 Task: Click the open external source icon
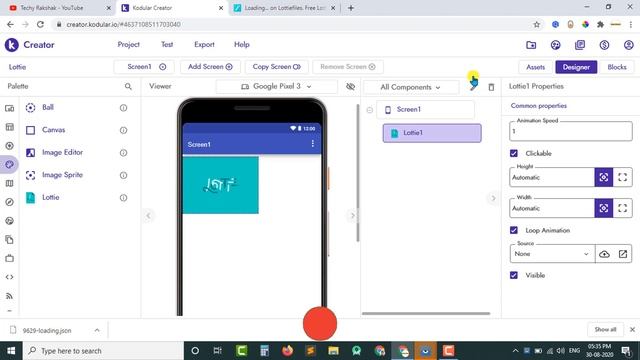click(x=623, y=254)
